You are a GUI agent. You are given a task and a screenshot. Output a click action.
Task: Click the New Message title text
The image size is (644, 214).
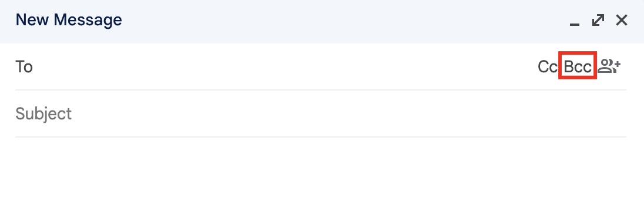pos(69,20)
